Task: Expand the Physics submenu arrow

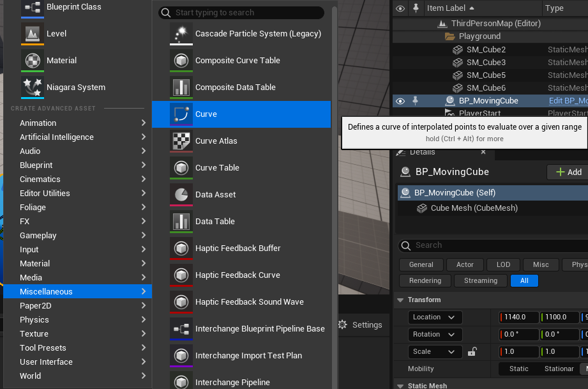Action: (x=143, y=319)
